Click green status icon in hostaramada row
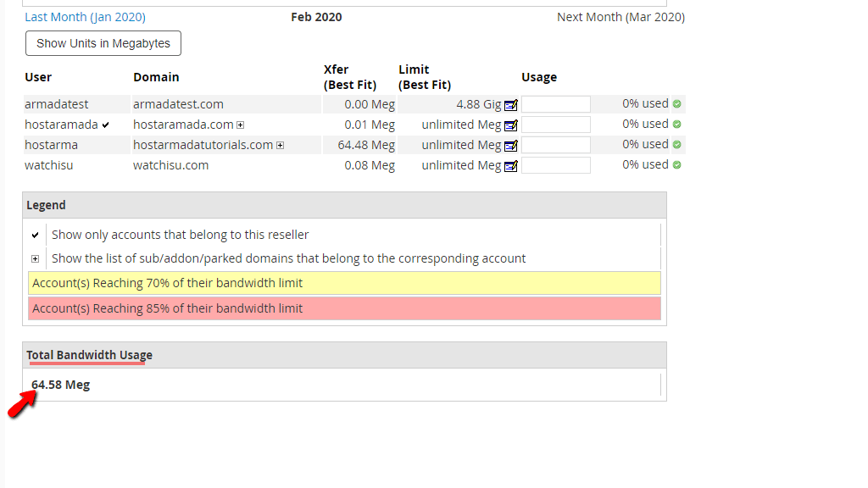The height and width of the screenshot is (488, 868). [x=677, y=125]
